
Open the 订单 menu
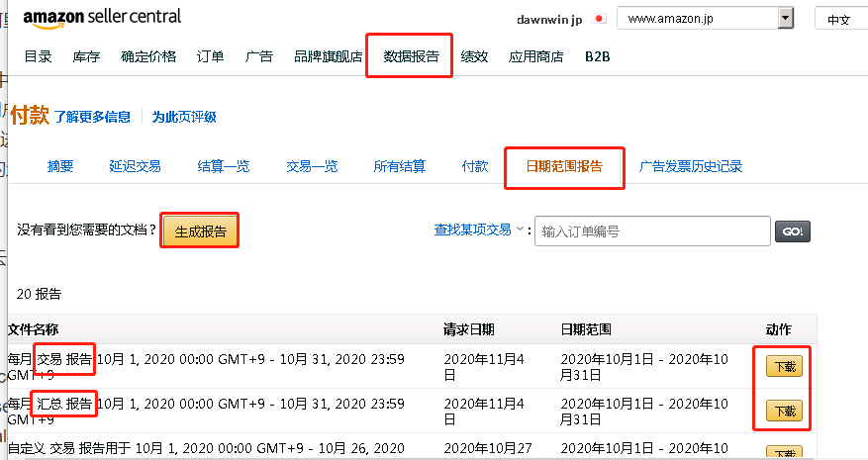coord(211,56)
